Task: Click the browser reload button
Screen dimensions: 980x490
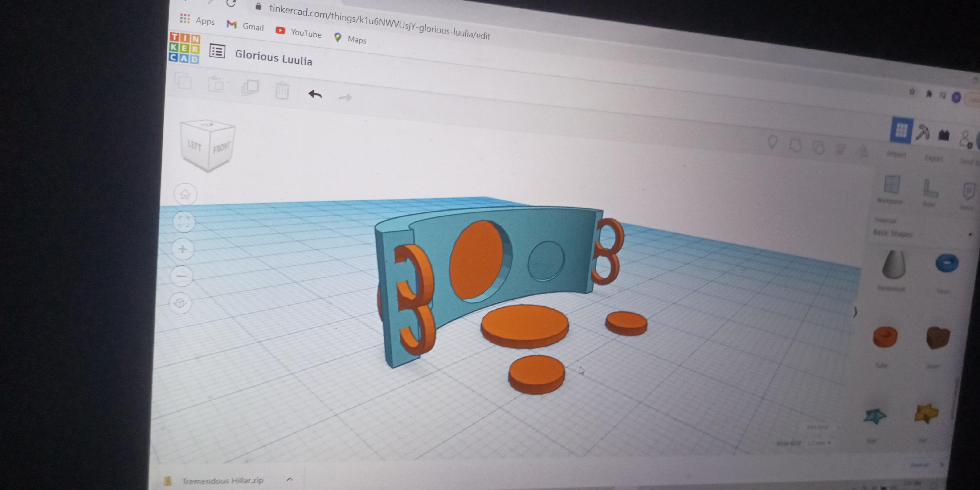Action: click(231, 3)
